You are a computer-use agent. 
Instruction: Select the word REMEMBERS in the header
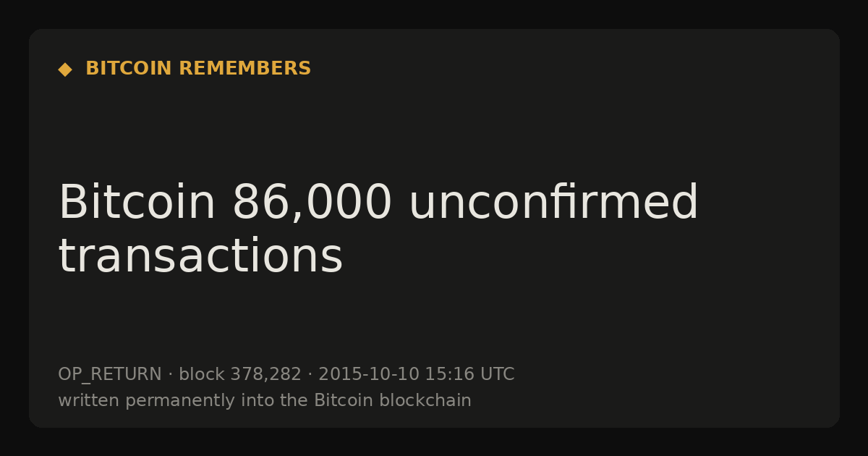245,69
